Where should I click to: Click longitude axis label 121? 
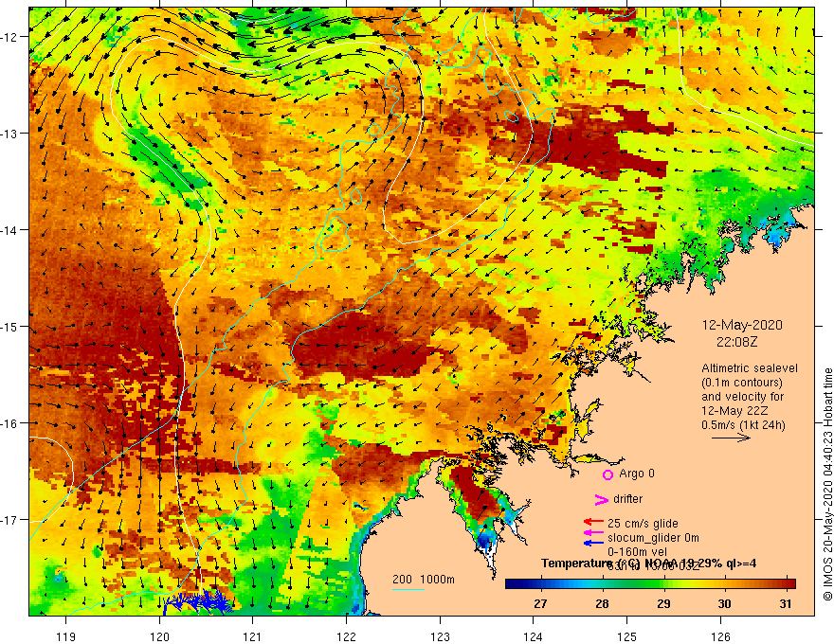(253, 636)
